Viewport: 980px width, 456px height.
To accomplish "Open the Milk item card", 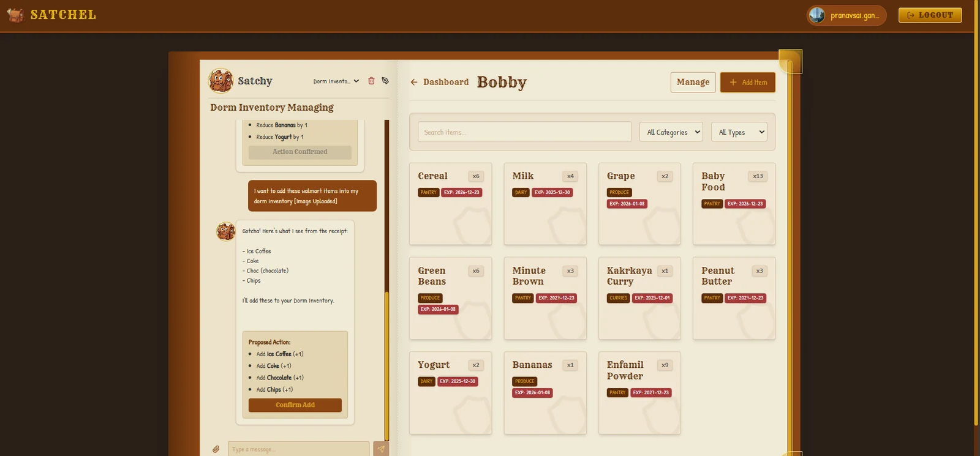I will [x=545, y=204].
